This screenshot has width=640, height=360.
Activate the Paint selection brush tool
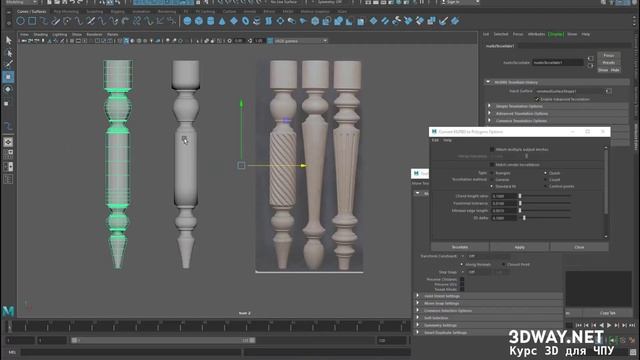pyautogui.click(x=8, y=64)
